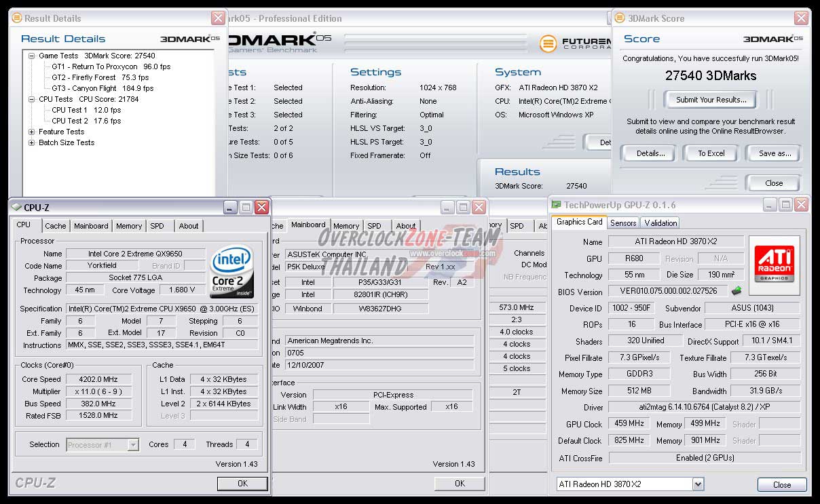Click the Rated FSB value 1528.0 MHz
820x504 pixels.
tap(99, 416)
